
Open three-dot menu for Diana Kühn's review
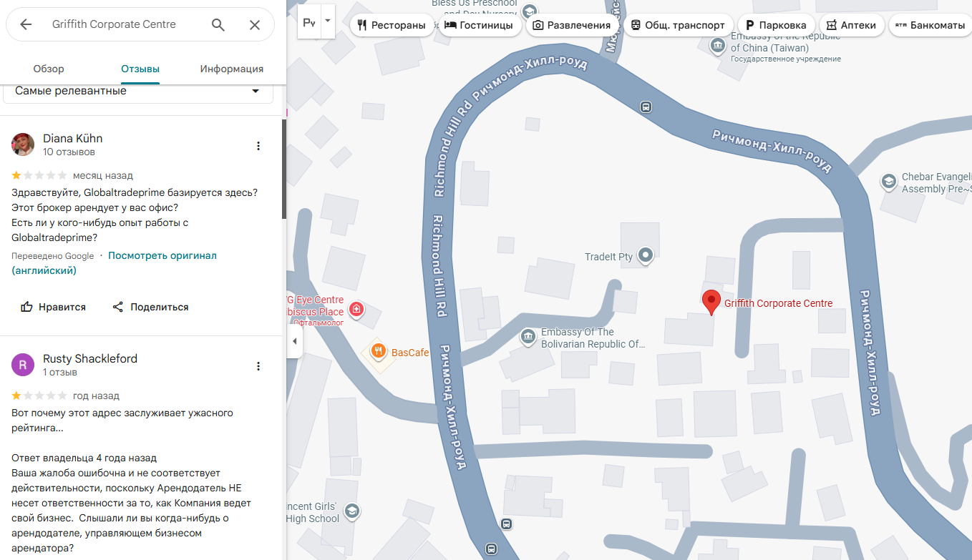tap(258, 146)
